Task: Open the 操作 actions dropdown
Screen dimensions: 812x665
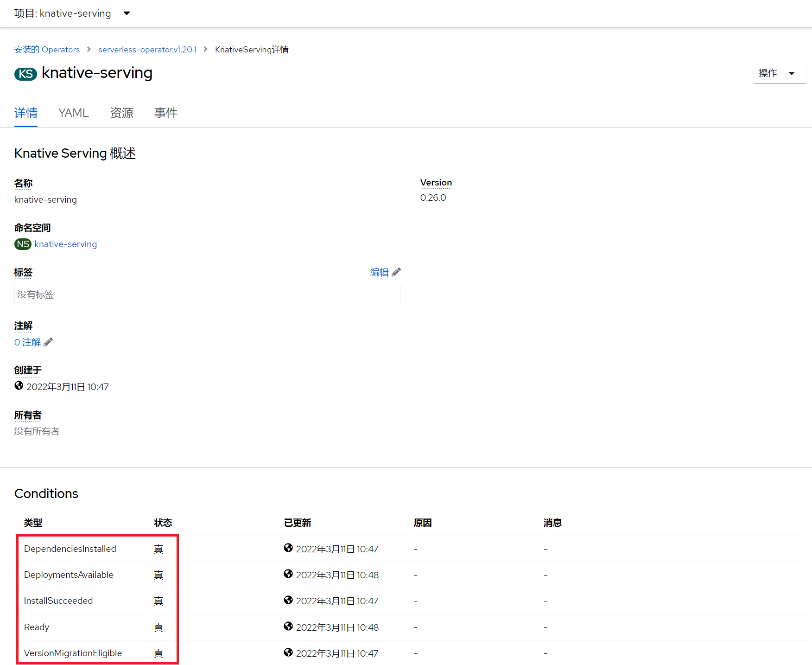Action: 780,73
